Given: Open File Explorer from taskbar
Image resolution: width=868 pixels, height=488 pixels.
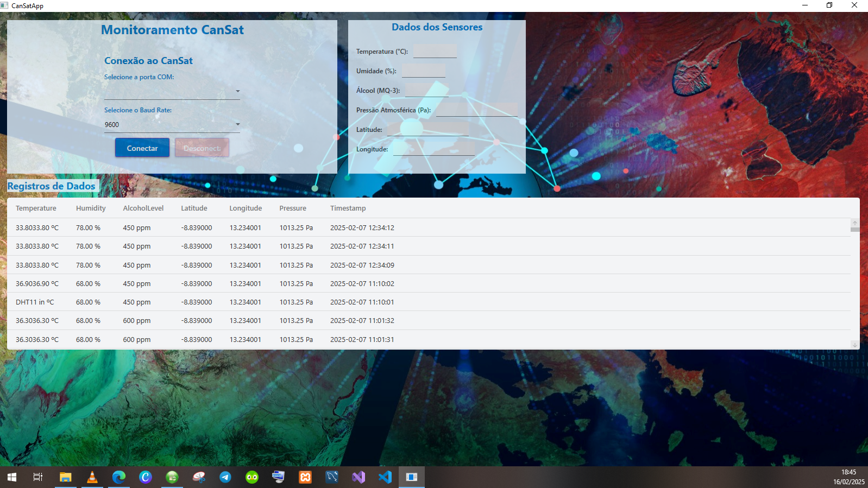Looking at the screenshot, I should pyautogui.click(x=66, y=477).
